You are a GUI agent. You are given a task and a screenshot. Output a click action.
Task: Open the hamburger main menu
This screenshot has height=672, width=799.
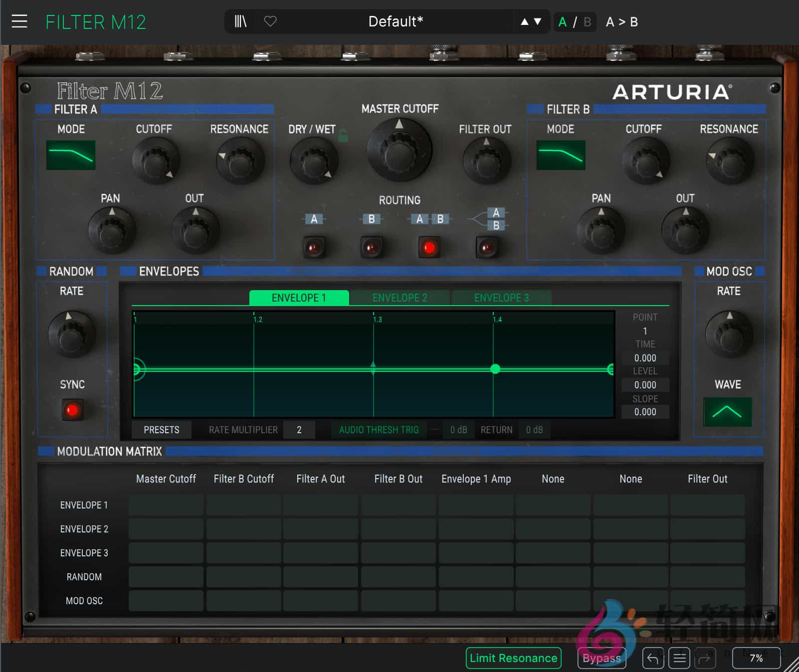(19, 21)
